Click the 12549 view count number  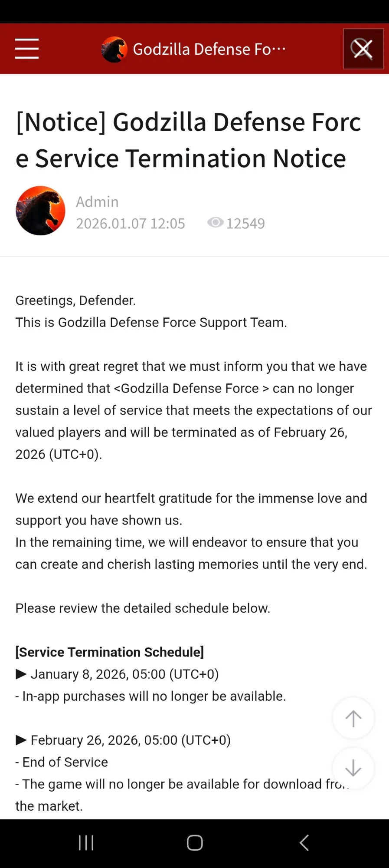(x=245, y=224)
